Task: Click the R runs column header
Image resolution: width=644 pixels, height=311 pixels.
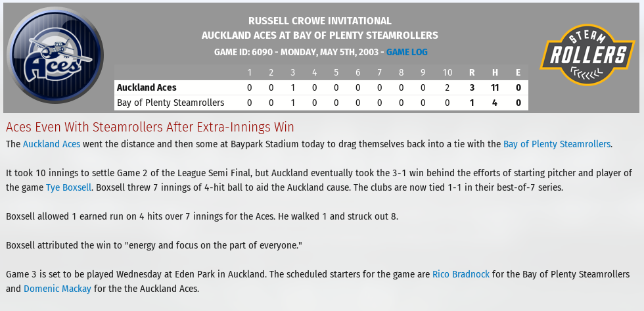Action: (x=472, y=73)
